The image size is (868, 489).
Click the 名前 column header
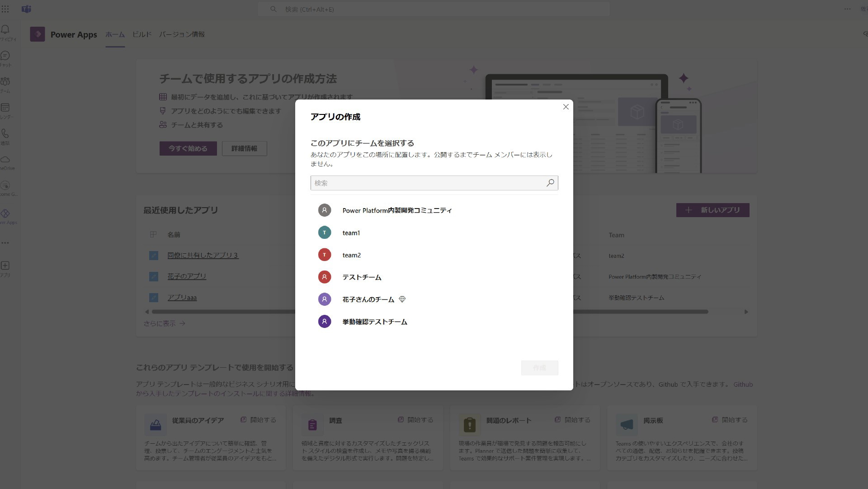click(174, 235)
